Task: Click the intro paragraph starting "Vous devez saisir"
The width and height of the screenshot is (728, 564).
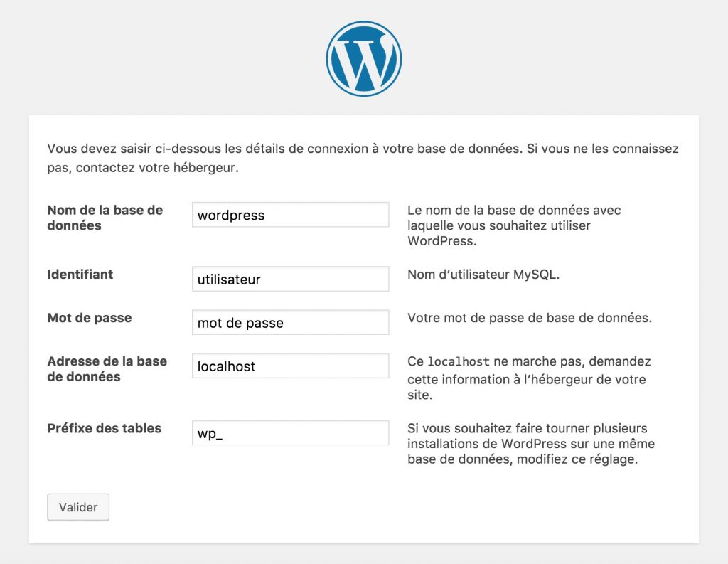Action: pyautogui.click(x=363, y=158)
